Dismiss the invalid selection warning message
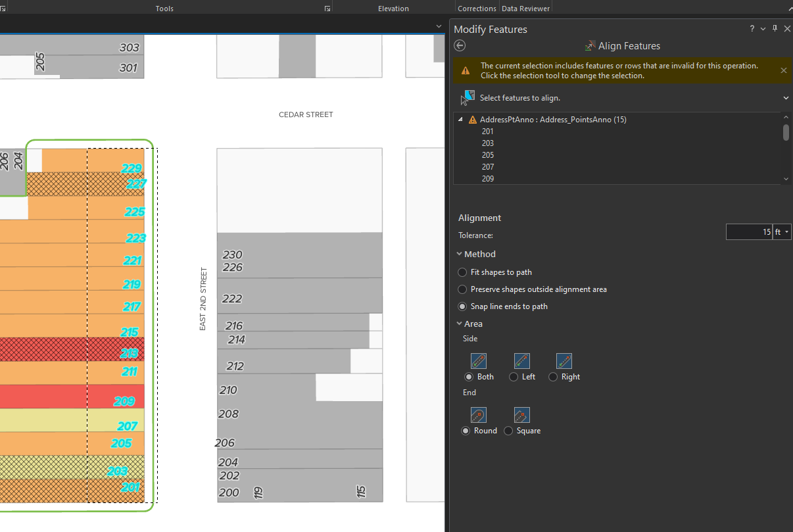 click(x=783, y=70)
